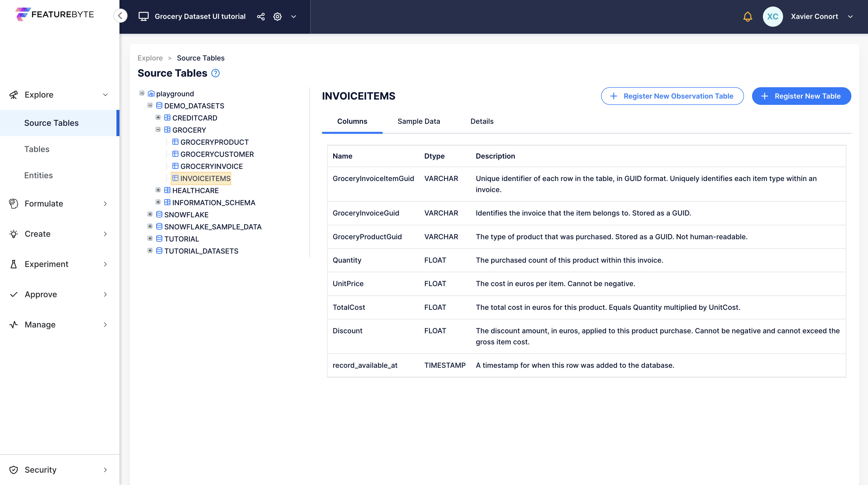
Task: Click the Explore telescope icon
Action: click(13, 95)
